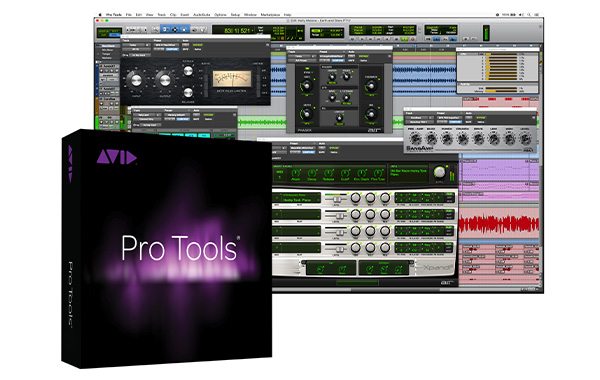
Task: Select the Pencil tool in Edit toolbar
Action: point(202,29)
